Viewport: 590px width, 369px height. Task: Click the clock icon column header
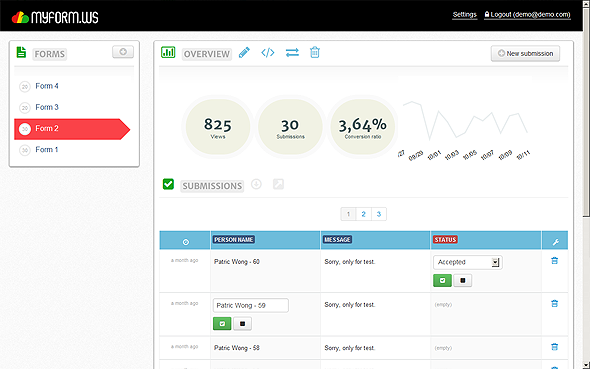coord(186,242)
